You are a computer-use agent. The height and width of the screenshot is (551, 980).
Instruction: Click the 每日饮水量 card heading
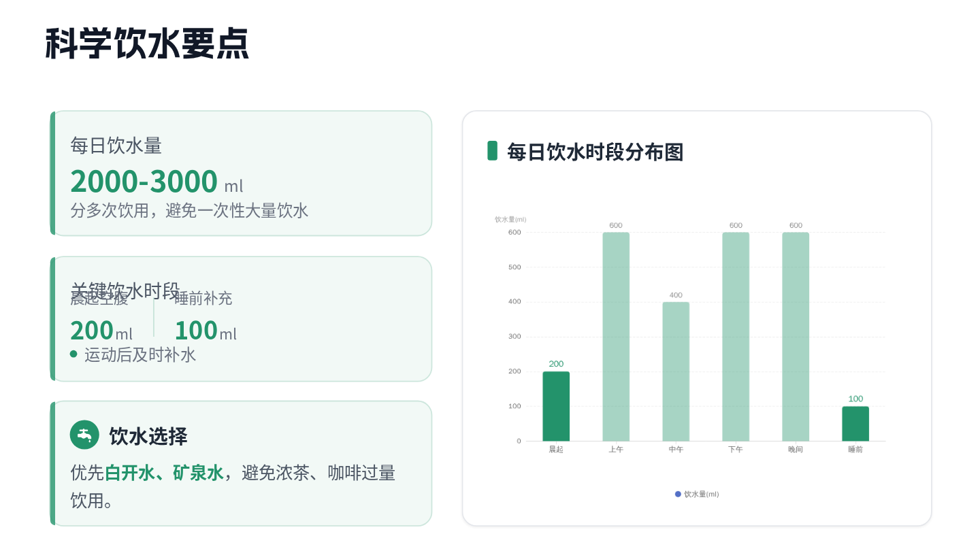116,145
